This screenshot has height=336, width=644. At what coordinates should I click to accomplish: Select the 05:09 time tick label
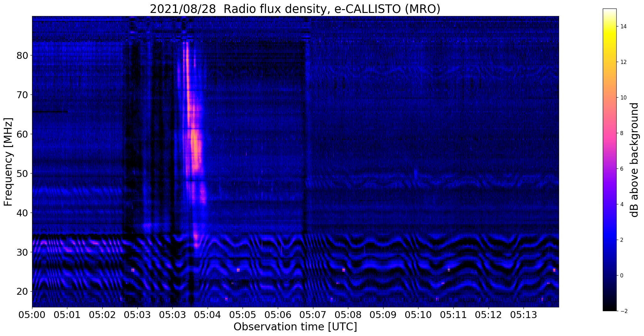coord(383,315)
